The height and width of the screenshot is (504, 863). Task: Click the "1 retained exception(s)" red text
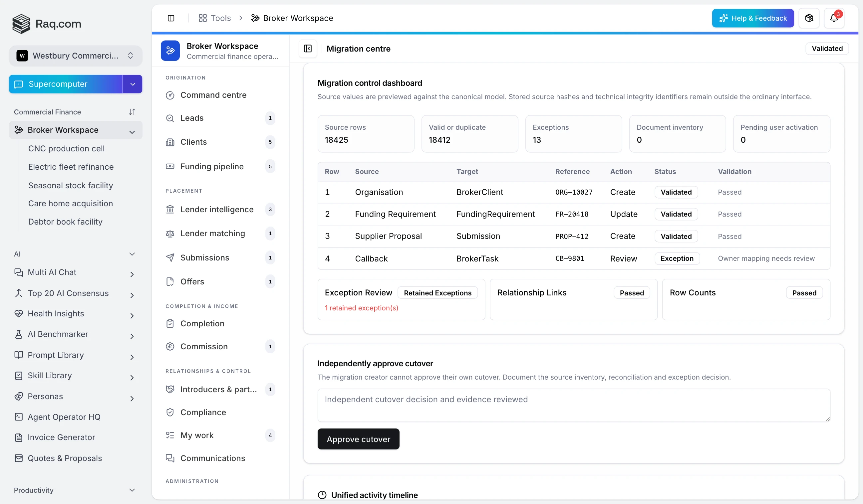pos(361,308)
